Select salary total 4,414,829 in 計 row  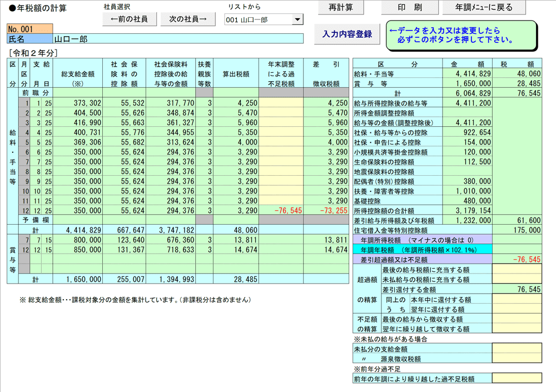[x=78, y=230]
